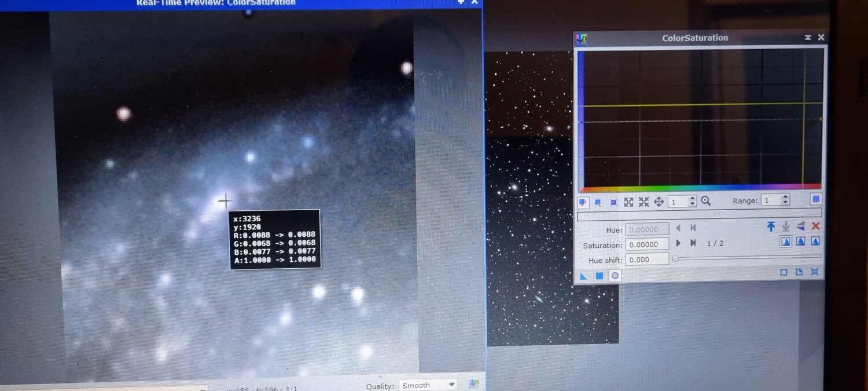Click the ColorSaturation title text
The width and height of the screenshot is (868, 391).
pyautogui.click(x=695, y=38)
